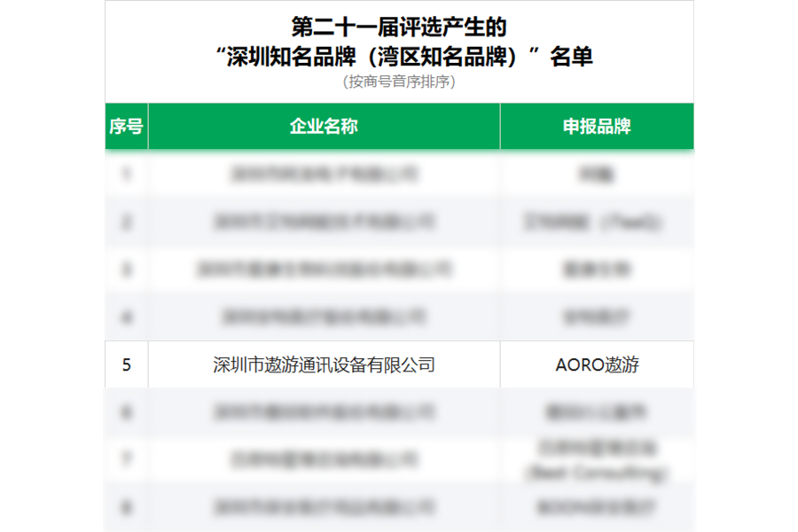Click blurred company name in row 7

tap(324, 460)
